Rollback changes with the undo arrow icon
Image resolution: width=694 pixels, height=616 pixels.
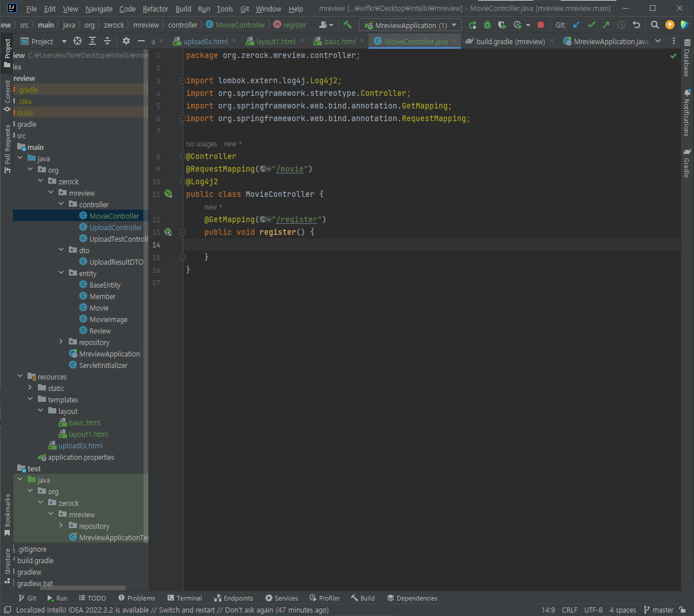[636, 25]
